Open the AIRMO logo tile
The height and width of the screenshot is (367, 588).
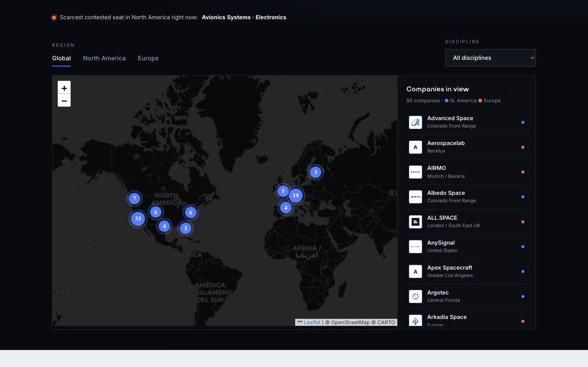[415, 172]
